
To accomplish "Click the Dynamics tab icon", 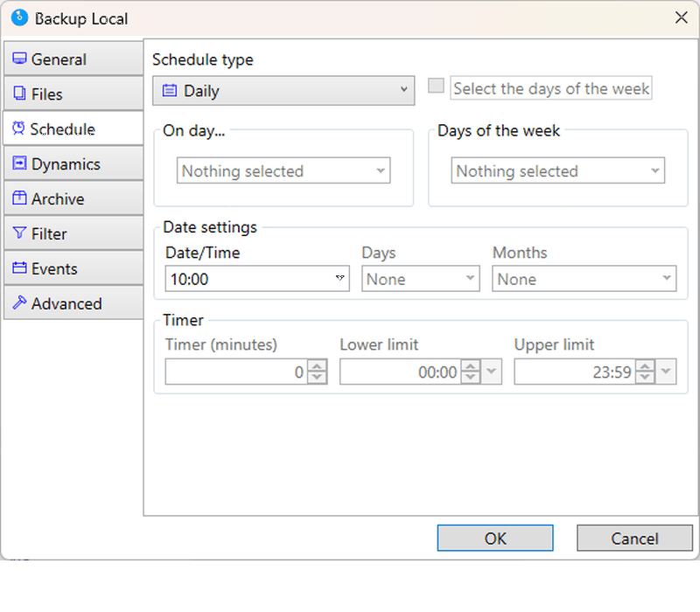I will 19,163.
